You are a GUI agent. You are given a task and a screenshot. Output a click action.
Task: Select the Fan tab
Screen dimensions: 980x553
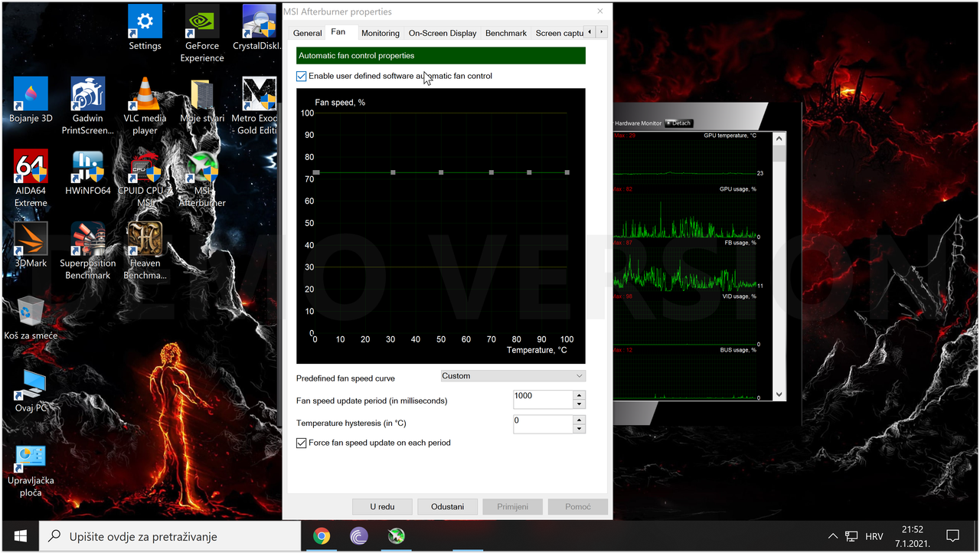pos(338,31)
